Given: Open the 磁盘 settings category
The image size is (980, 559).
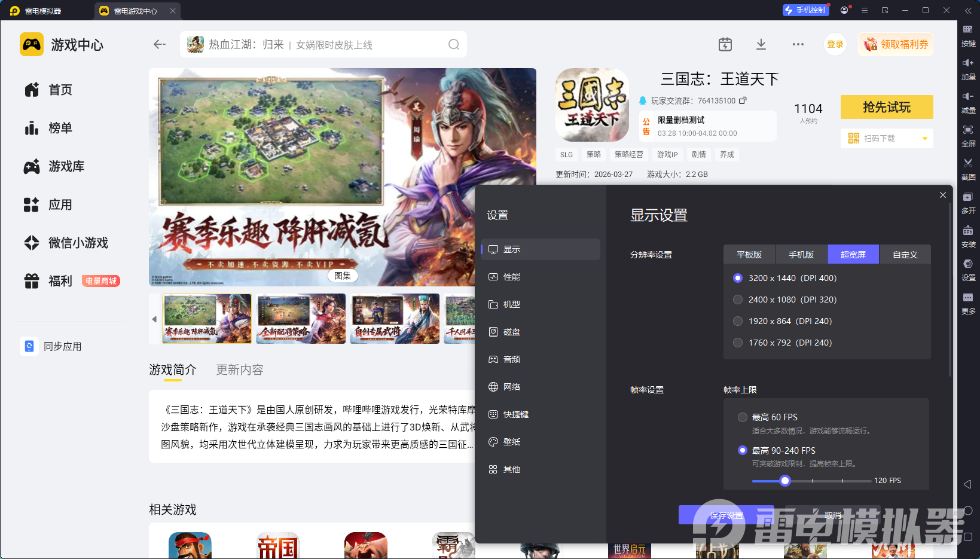Looking at the screenshot, I should coord(541,332).
